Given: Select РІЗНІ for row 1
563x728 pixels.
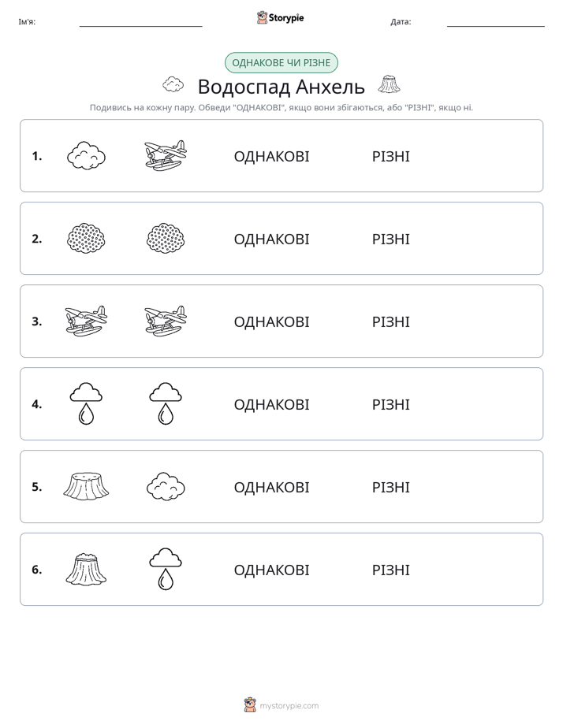Looking at the screenshot, I should (x=391, y=157).
